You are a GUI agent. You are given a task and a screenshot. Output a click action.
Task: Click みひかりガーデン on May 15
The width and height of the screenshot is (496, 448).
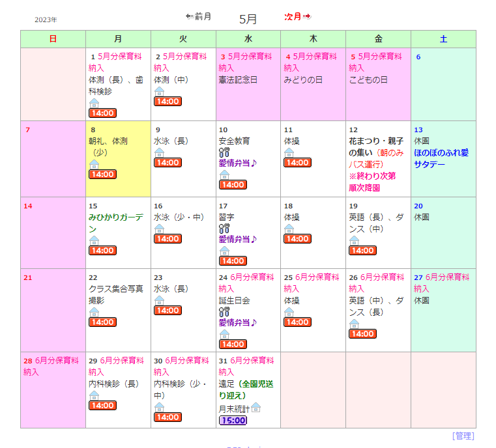(x=116, y=223)
